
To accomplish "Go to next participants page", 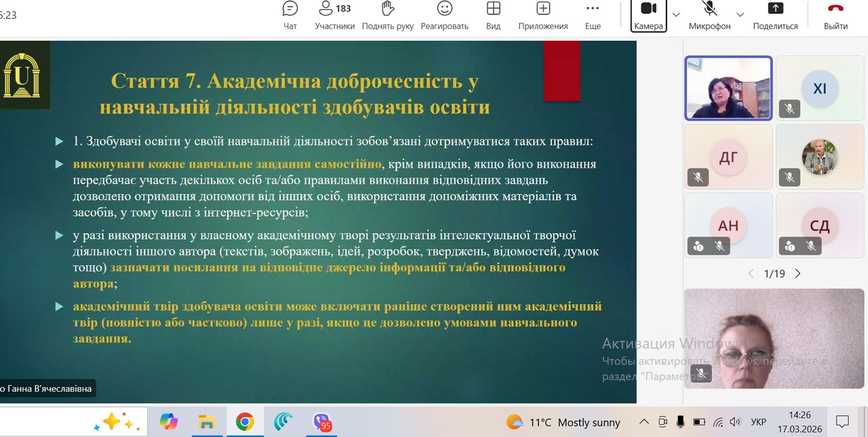I will 798,274.
